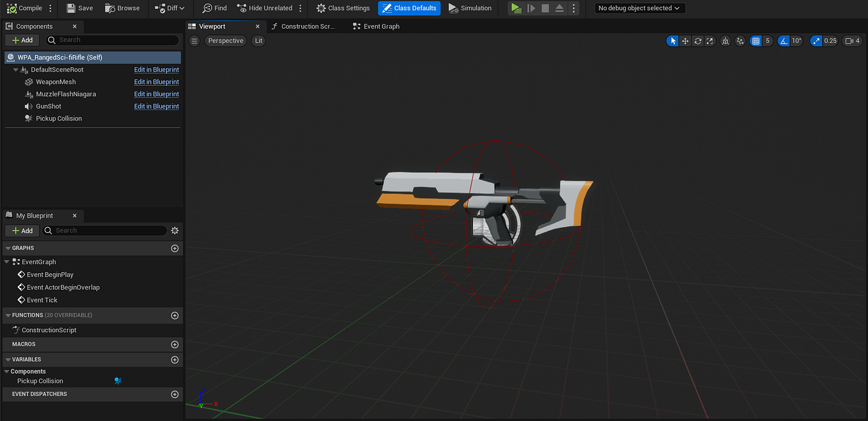This screenshot has height=421, width=868.
Task: Open the Perspective view dropdown
Action: click(225, 40)
